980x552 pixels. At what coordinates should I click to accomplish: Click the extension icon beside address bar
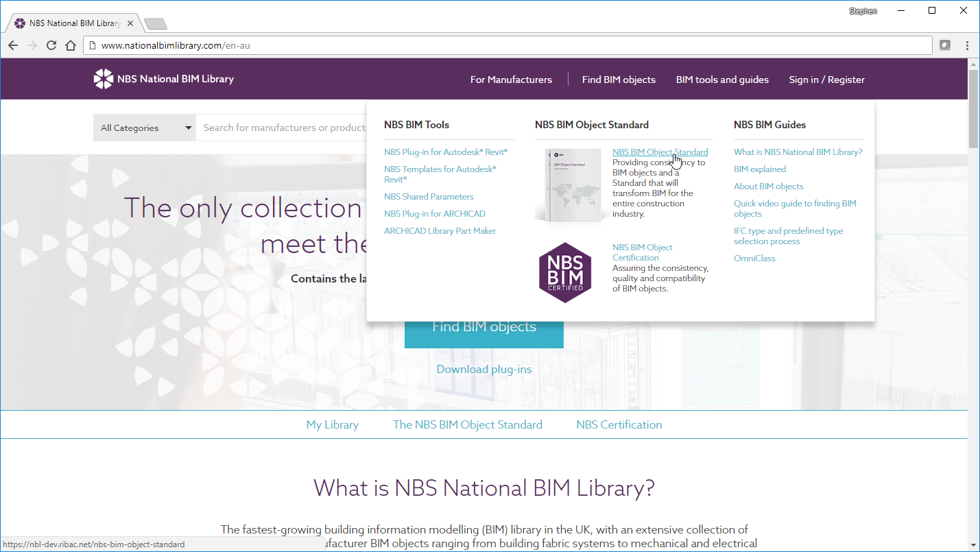[945, 45]
